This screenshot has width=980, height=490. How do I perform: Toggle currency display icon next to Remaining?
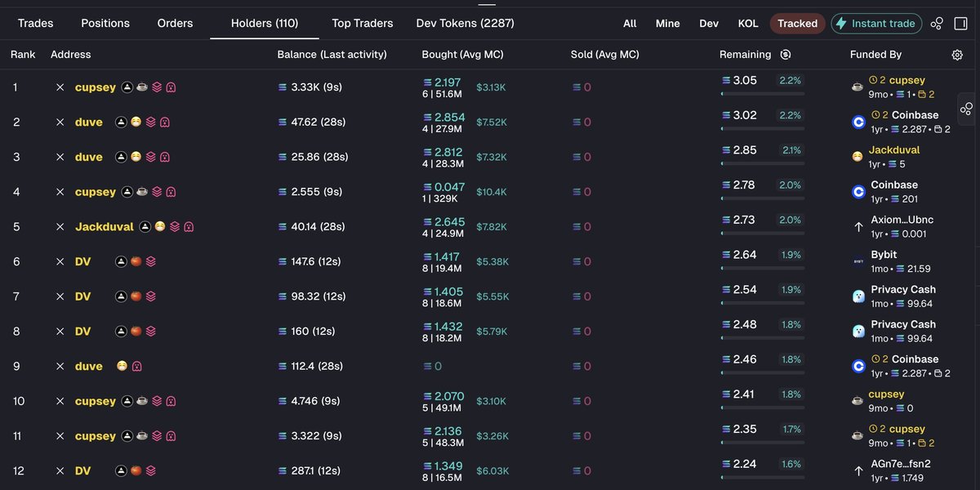coord(786,55)
